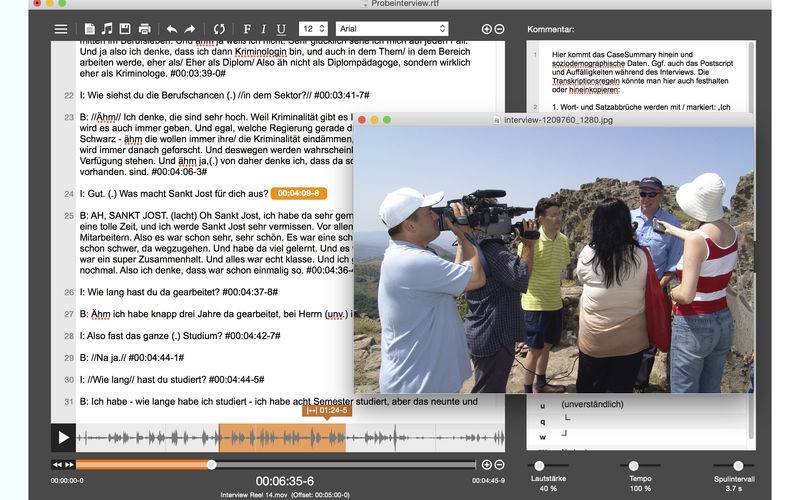This screenshot has width=800, height=500.
Task: Open the hamburger menu in the toolbar
Action: [x=61, y=29]
